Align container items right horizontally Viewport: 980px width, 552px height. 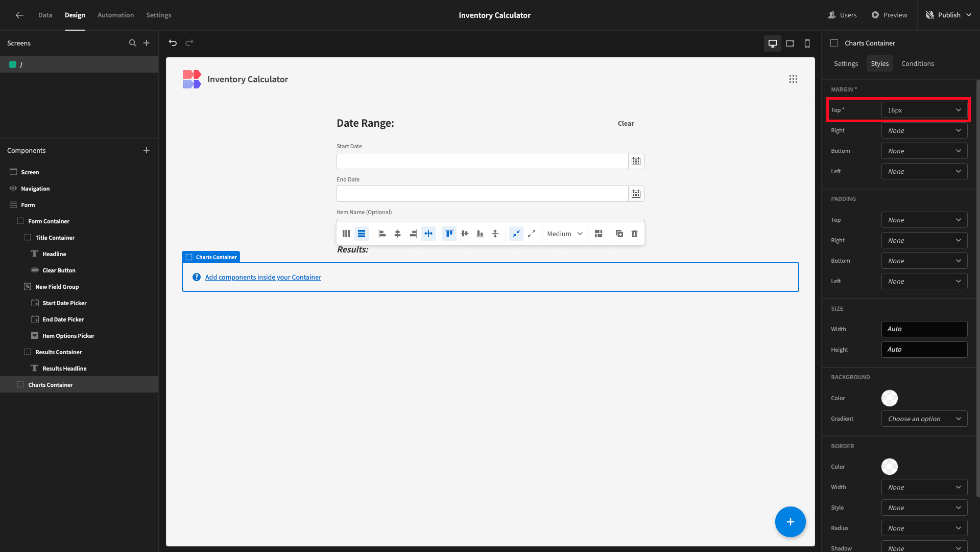413,234
